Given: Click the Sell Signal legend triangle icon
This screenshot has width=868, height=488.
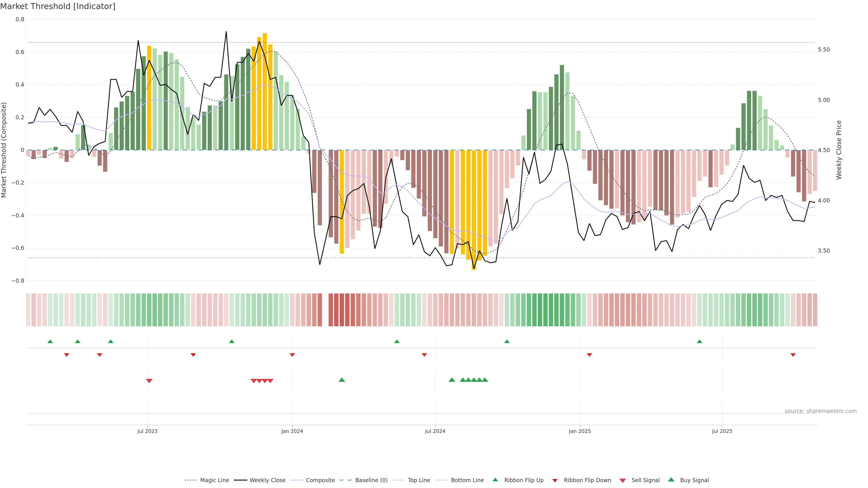Looking at the screenshot, I should [x=622, y=480].
